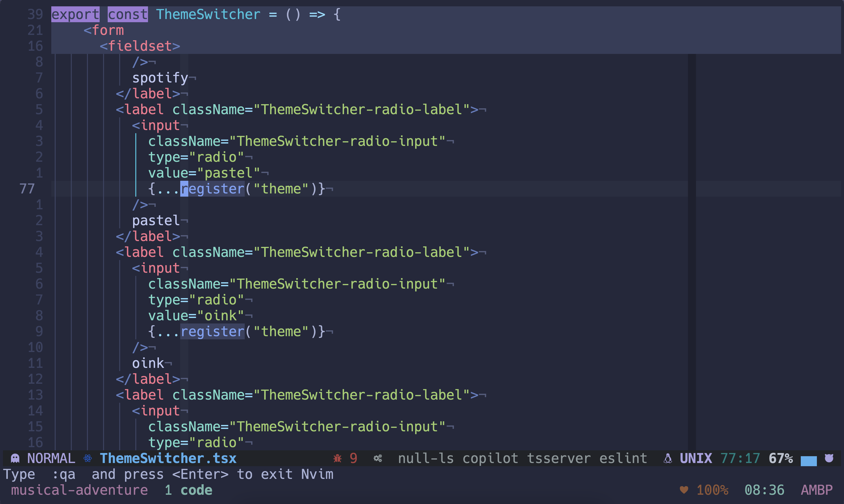Viewport: 844px width, 504px height.
Task: Select the tmux window '1 code'
Action: click(189, 490)
